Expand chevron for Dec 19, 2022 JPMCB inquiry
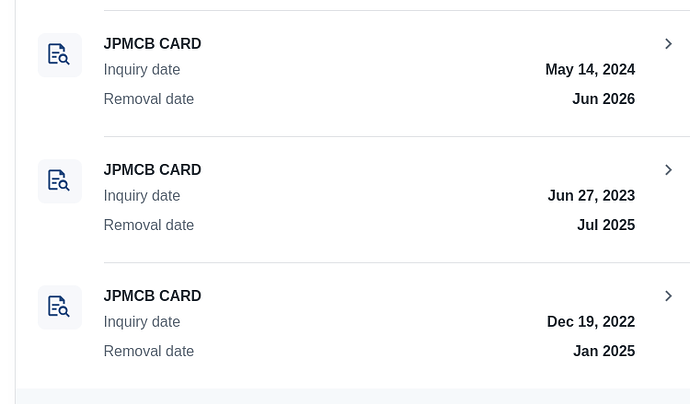Screen dimensions: 690x404 click(x=668, y=296)
